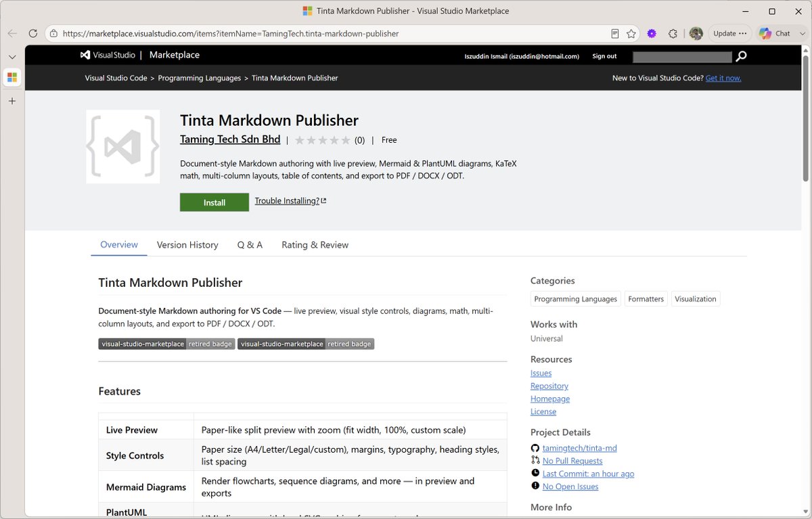Switch to the Rating & Review tab

pyautogui.click(x=315, y=245)
